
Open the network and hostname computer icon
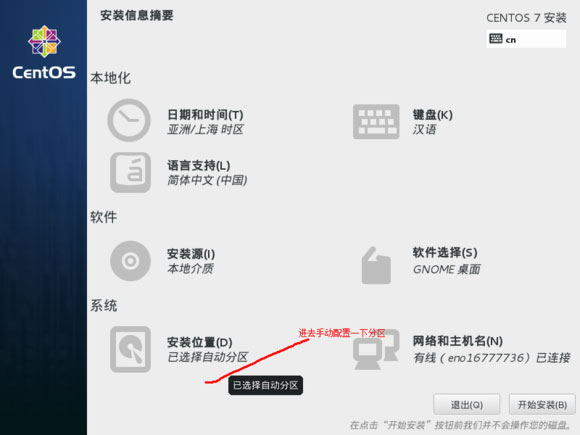coord(376,349)
